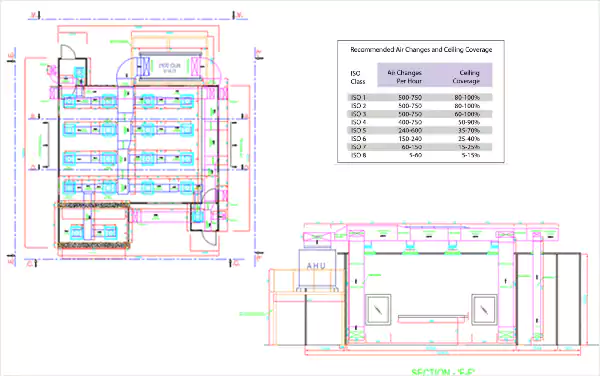The width and height of the screenshot is (600, 376).
Task: Click the 60-100% ceiling coverage value
Action: click(467, 114)
